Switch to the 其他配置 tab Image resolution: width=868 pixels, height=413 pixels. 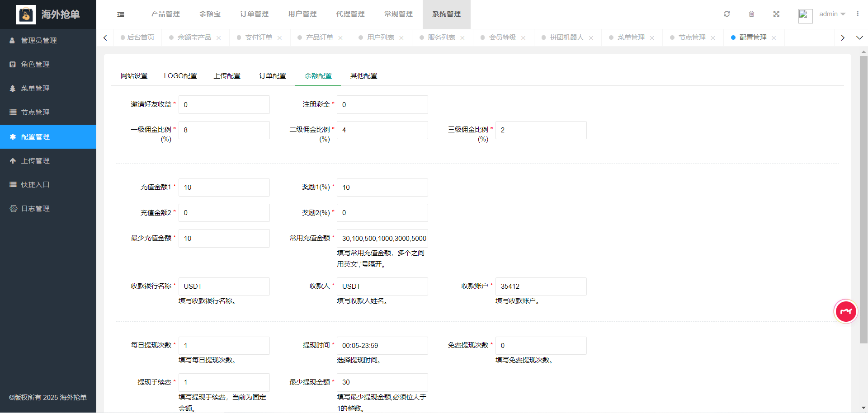(363, 76)
